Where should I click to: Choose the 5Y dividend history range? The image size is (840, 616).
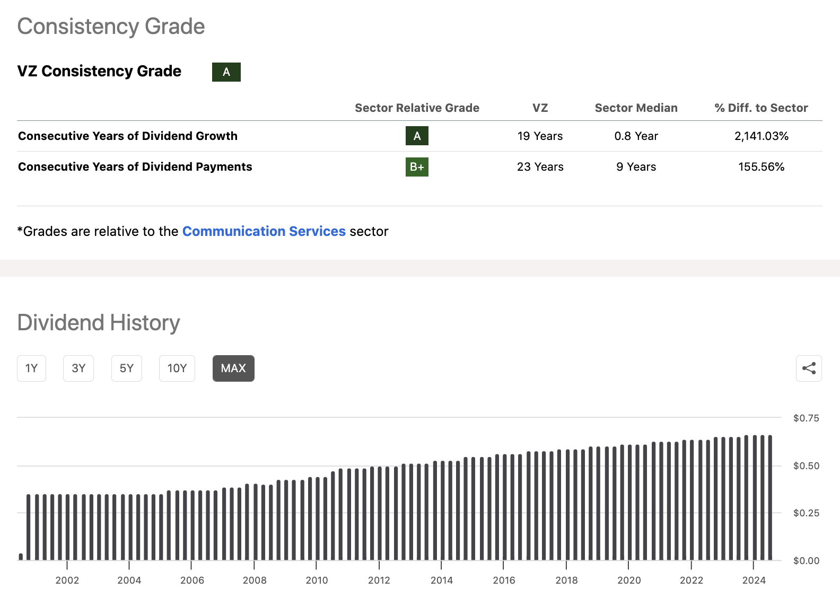point(127,368)
